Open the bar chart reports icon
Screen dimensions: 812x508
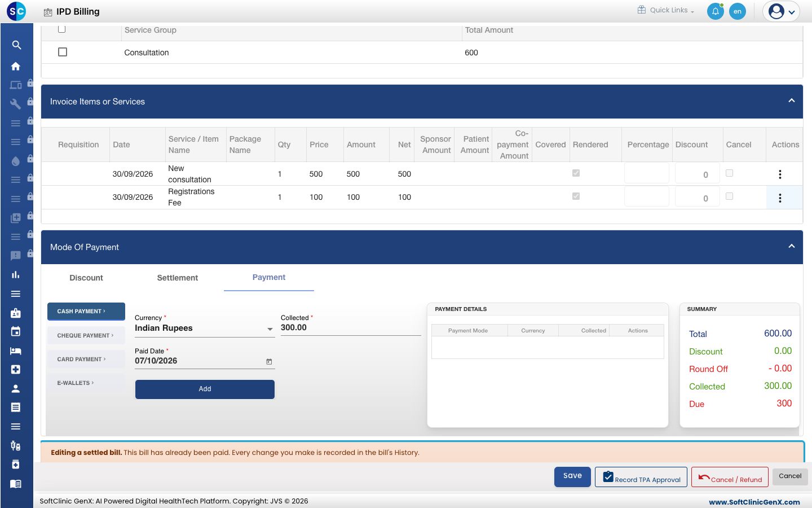[x=16, y=275]
